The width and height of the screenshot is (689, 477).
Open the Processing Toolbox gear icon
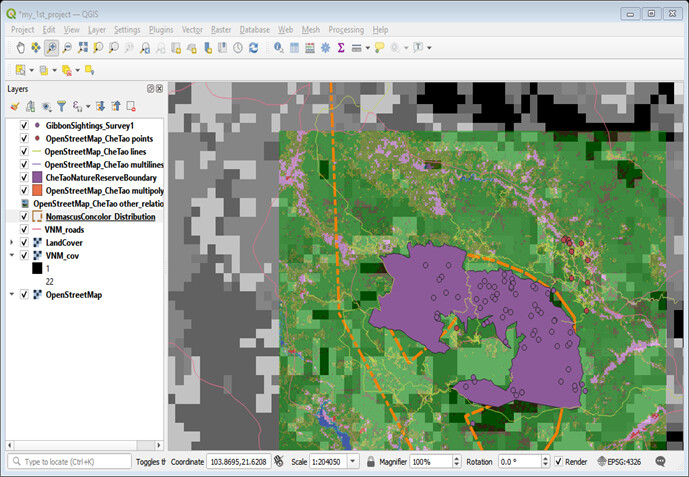coord(325,47)
